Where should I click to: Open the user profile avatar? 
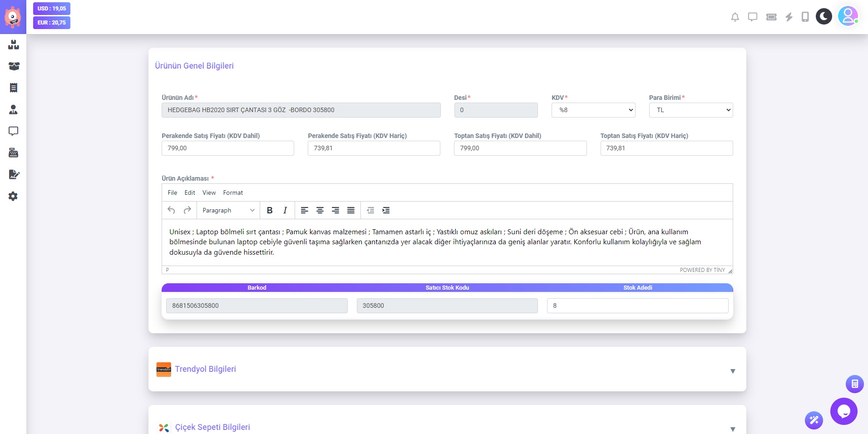[x=848, y=16]
